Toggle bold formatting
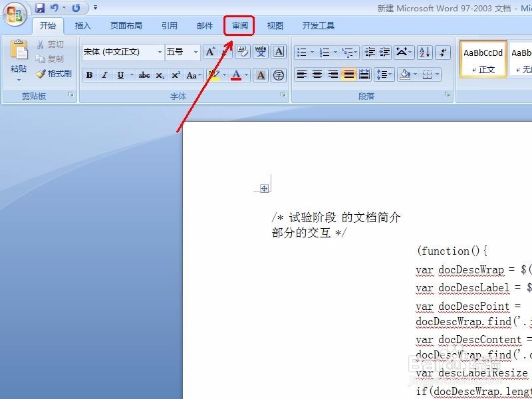The height and width of the screenshot is (399, 532). click(89, 75)
